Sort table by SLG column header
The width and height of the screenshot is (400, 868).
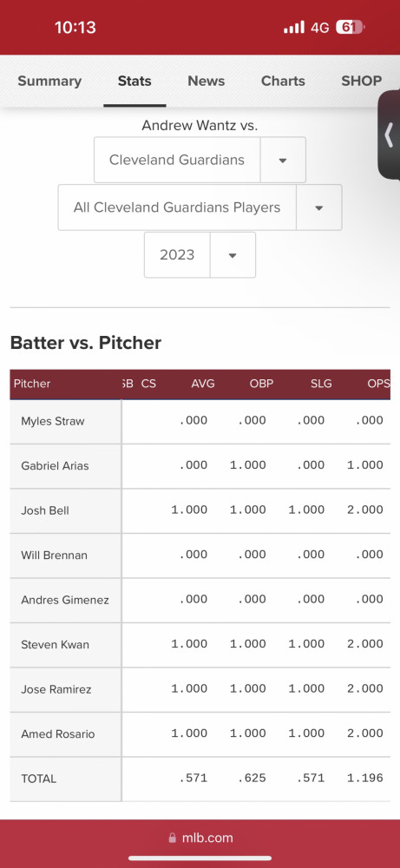coord(321,384)
